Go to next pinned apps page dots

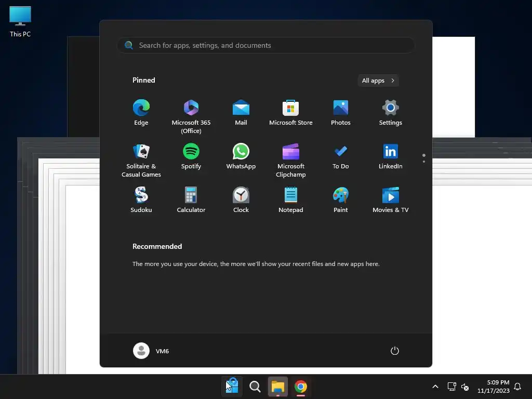coord(424,158)
